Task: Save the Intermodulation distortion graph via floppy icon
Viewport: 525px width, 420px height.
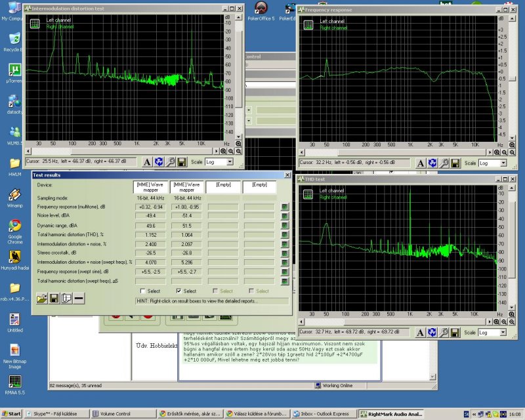Action: coord(182,162)
